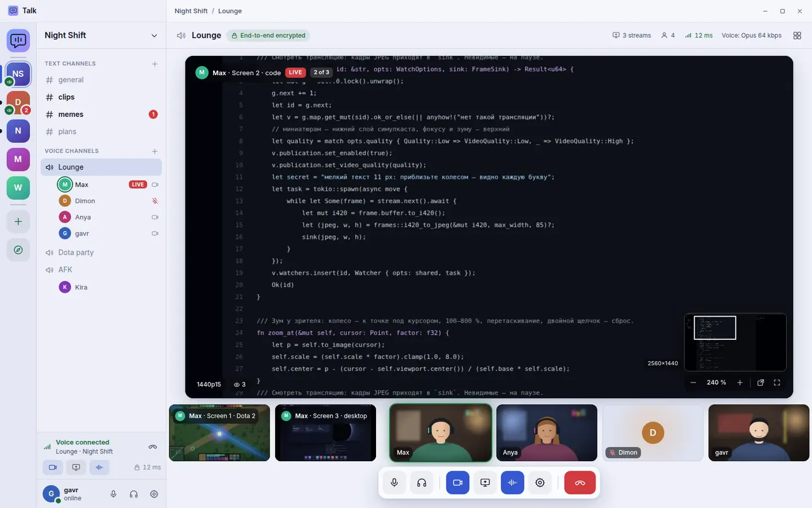
Task: Open the memes channel with unread badge
Action: pyautogui.click(x=101, y=115)
